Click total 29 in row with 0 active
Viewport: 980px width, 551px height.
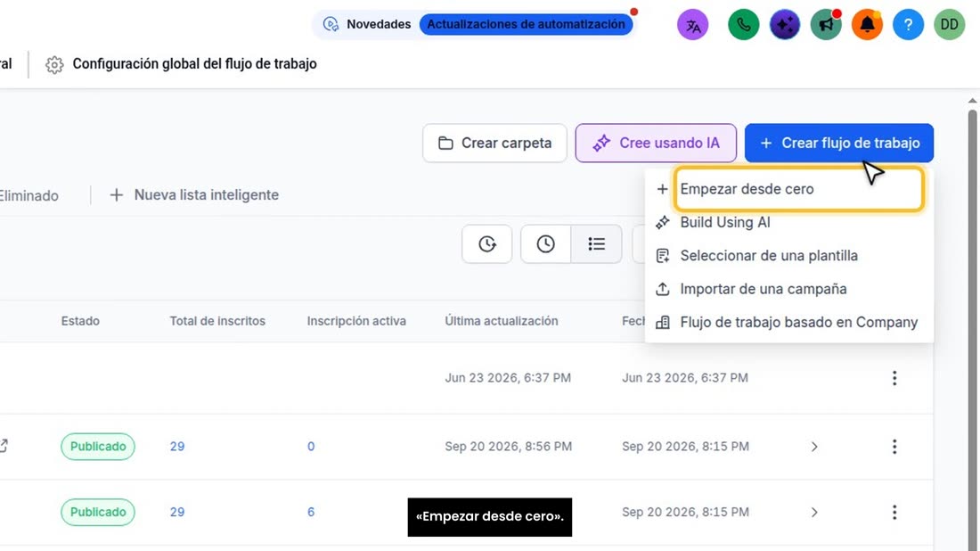(177, 447)
